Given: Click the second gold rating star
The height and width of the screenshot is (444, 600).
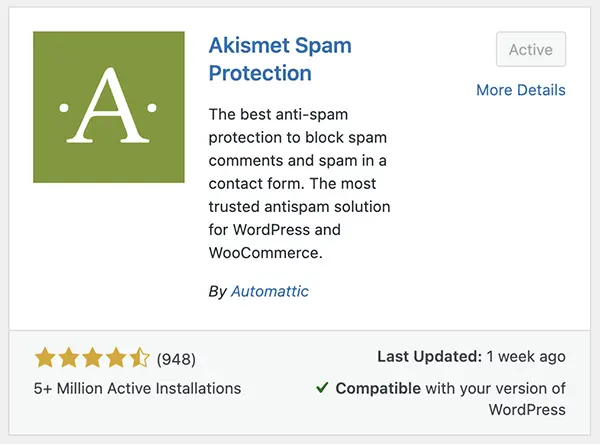Looking at the screenshot, I should (x=69, y=357).
